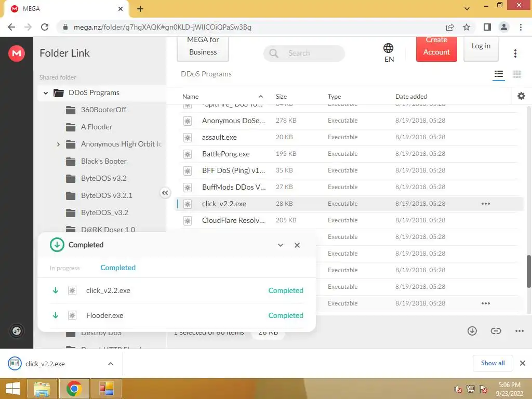Image resolution: width=532 pixels, height=399 pixels.
Task: Open column settings gear
Action: click(x=521, y=96)
